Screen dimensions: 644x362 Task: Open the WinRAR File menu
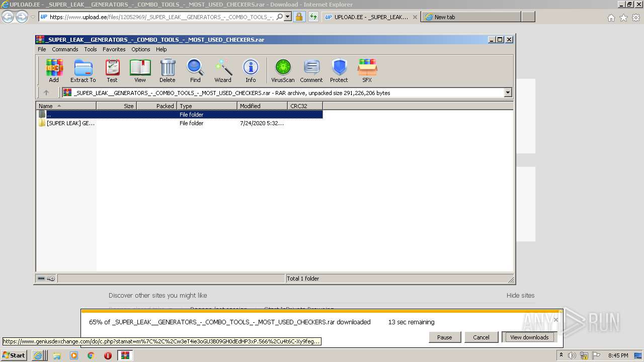tap(42, 49)
